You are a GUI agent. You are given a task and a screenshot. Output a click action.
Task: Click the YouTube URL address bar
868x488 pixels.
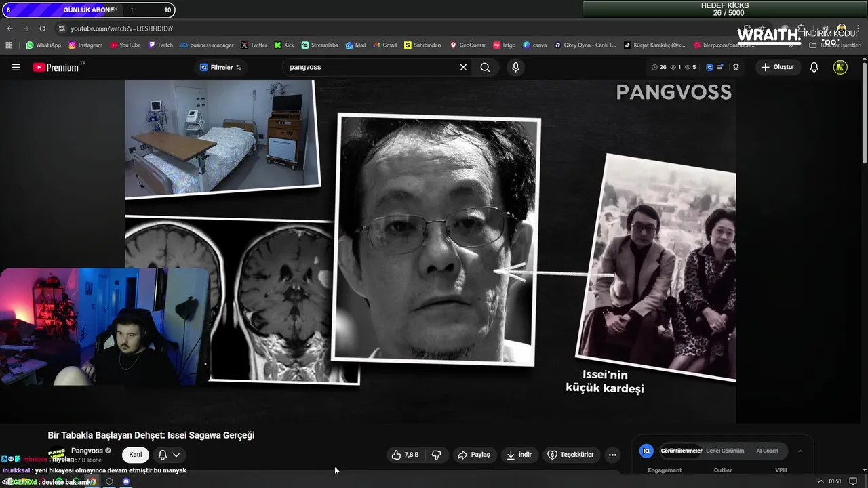[x=122, y=28]
